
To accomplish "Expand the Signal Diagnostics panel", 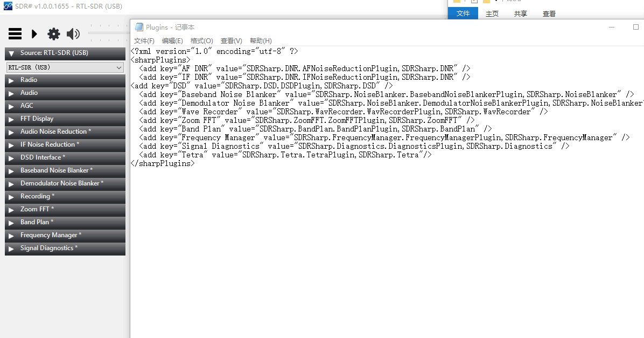I will click(65, 249).
